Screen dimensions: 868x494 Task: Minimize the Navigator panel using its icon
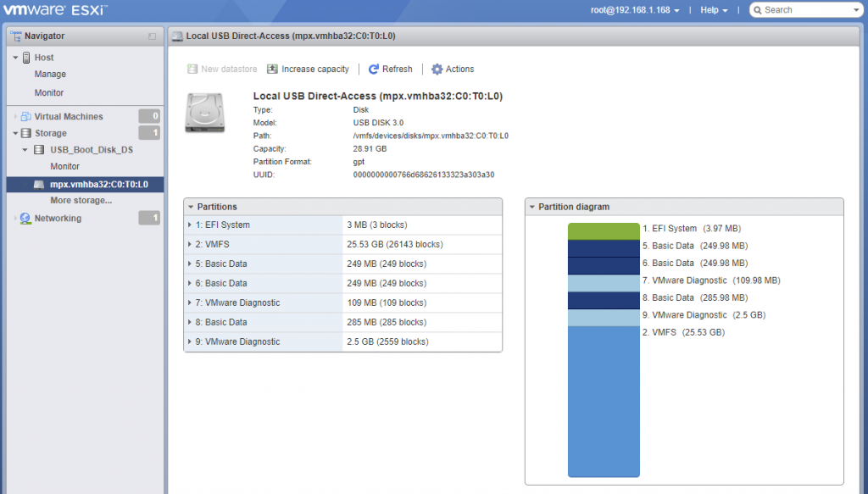click(x=152, y=36)
